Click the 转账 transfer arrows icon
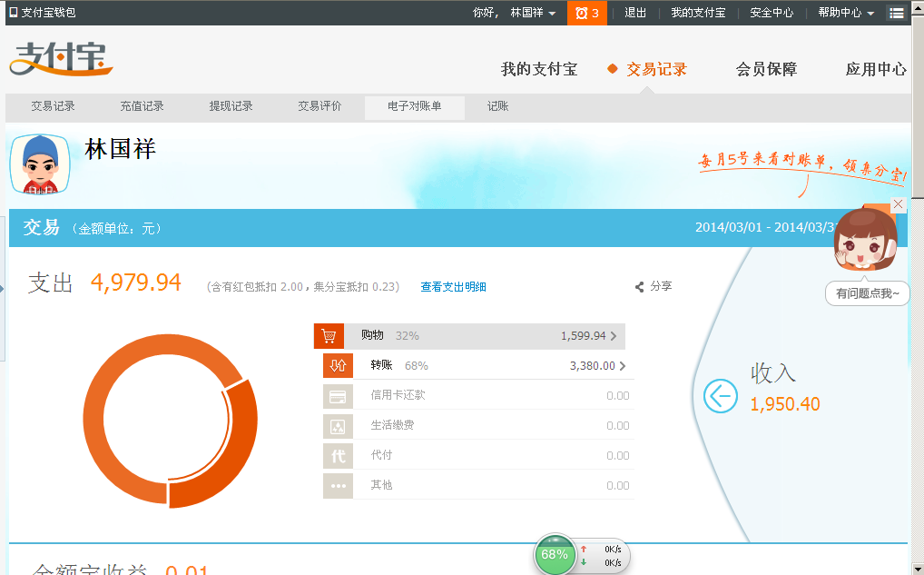The image size is (924, 575). click(x=338, y=366)
